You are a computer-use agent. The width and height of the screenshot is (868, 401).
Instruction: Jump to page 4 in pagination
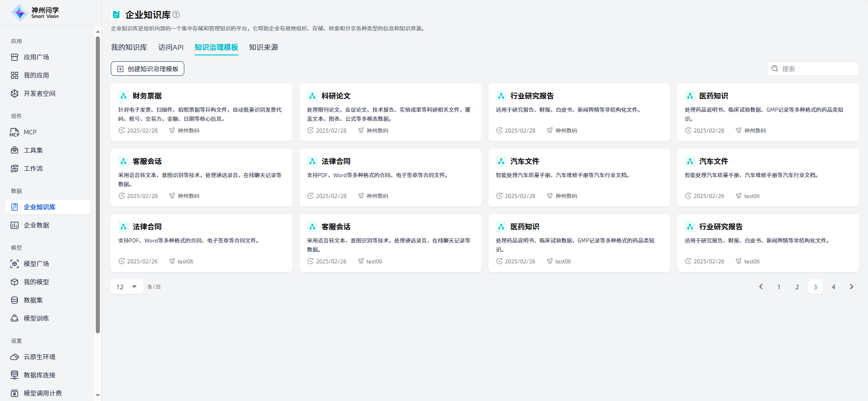833,287
